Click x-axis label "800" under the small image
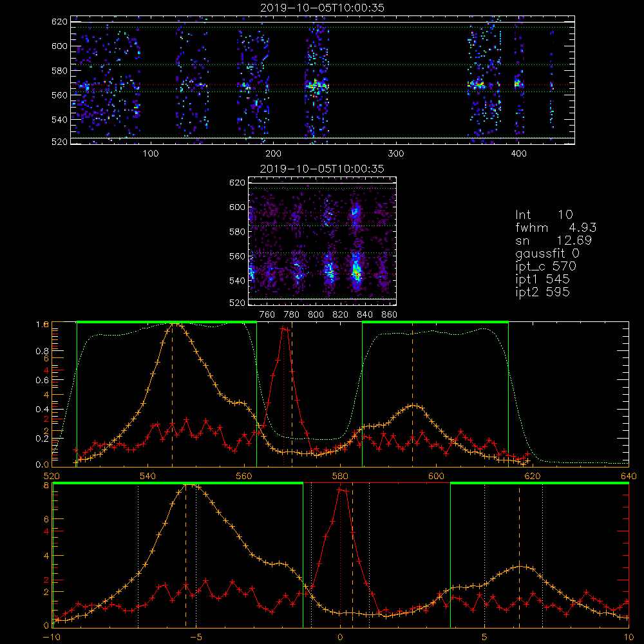The height and width of the screenshot is (644, 644). pos(316,315)
